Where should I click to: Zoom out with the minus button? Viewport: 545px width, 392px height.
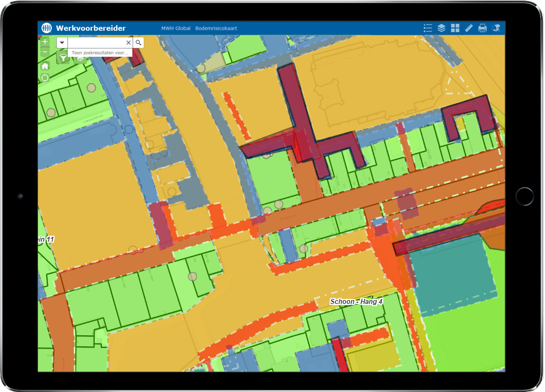pyautogui.click(x=45, y=52)
